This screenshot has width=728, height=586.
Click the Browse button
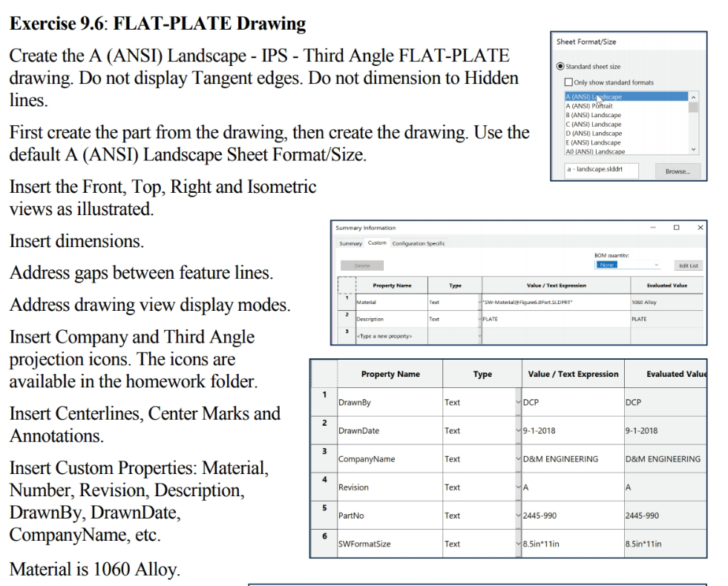pyautogui.click(x=678, y=171)
